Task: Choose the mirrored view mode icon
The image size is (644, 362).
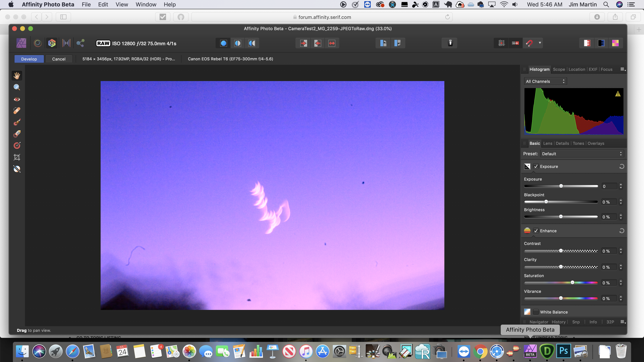Action: (252, 43)
